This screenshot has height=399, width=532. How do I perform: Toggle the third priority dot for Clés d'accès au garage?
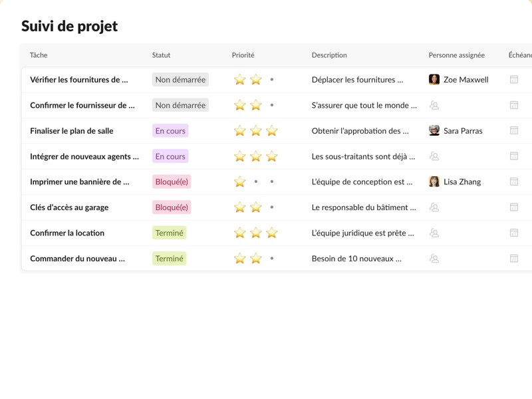click(272, 207)
